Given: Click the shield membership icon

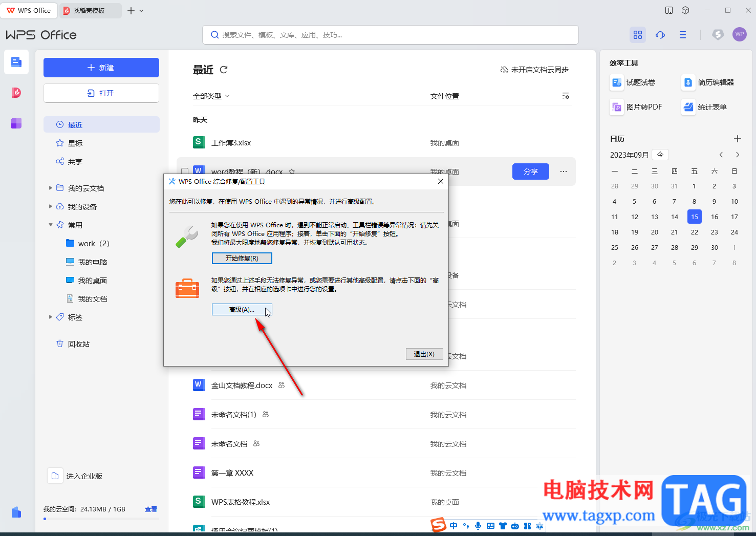Looking at the screenshot, I should (x=718, y=35).
